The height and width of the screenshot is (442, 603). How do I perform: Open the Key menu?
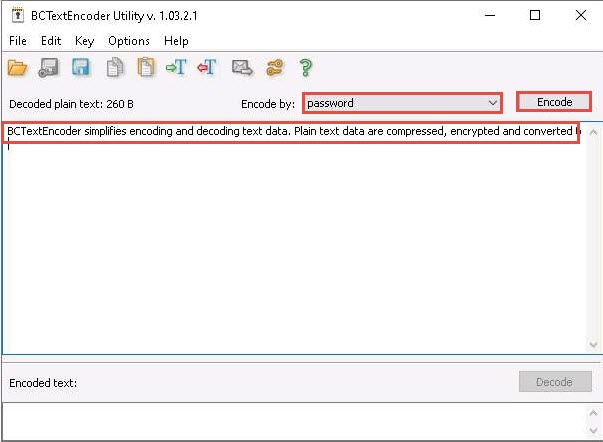tap(84, 41)
